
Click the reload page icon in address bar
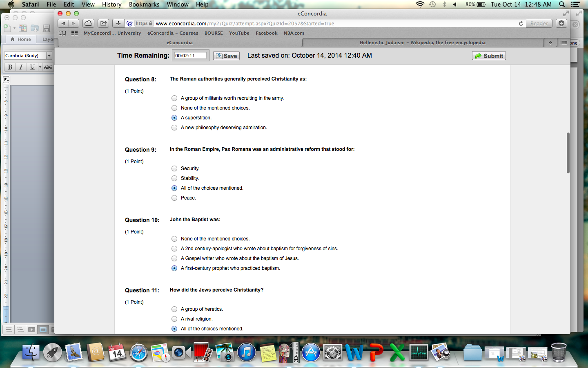(x=521, y=24)
